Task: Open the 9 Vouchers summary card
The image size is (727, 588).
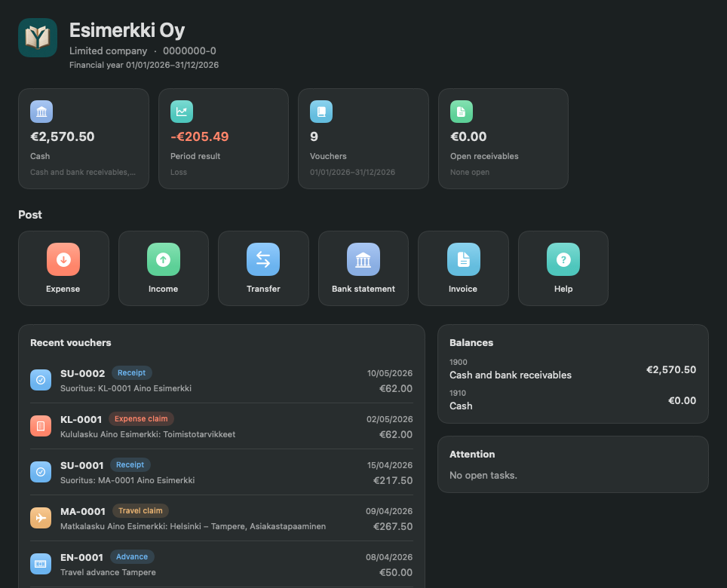Action: [x=363, y=139]
